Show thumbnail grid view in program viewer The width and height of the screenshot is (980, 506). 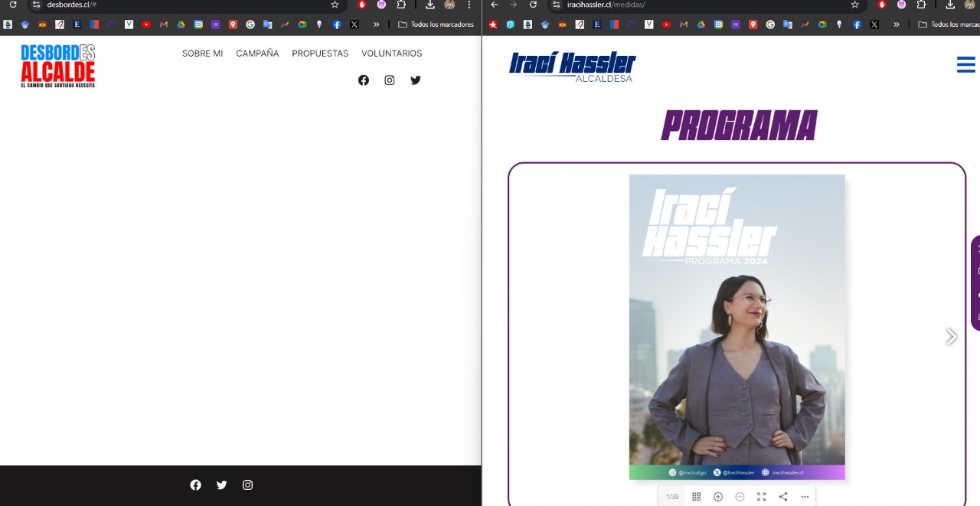pyautogui.click(x=696, y=497)
